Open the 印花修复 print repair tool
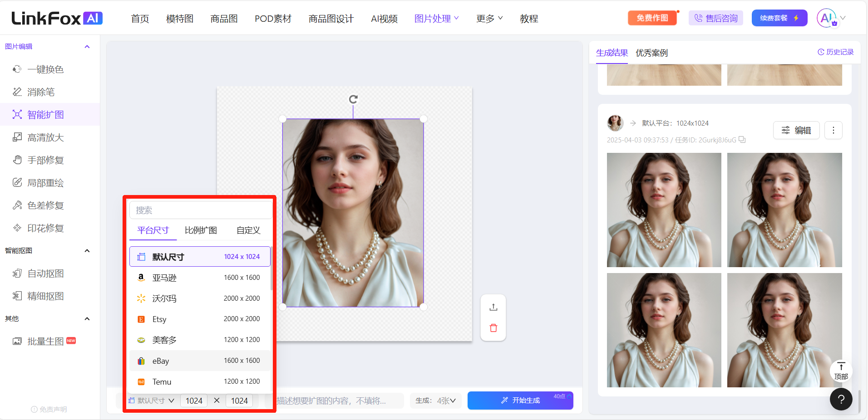 pyautogui.click(x=45, y=228)
